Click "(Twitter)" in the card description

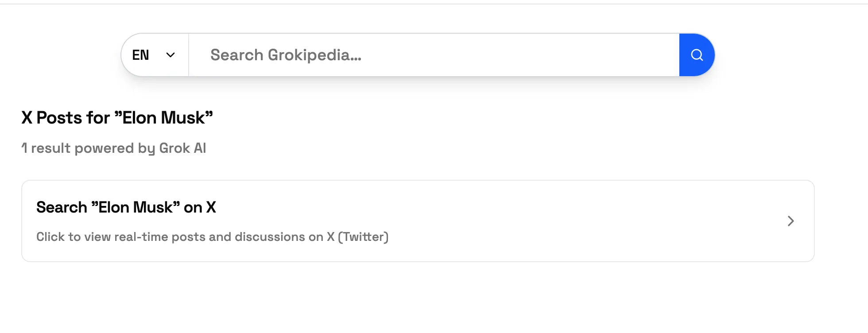(x=363, y=237)
